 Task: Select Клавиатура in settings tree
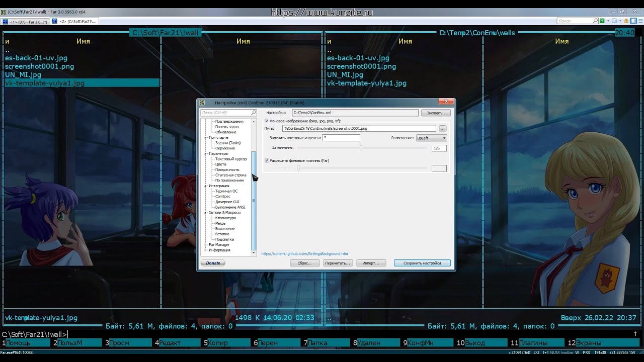(225, 218)
